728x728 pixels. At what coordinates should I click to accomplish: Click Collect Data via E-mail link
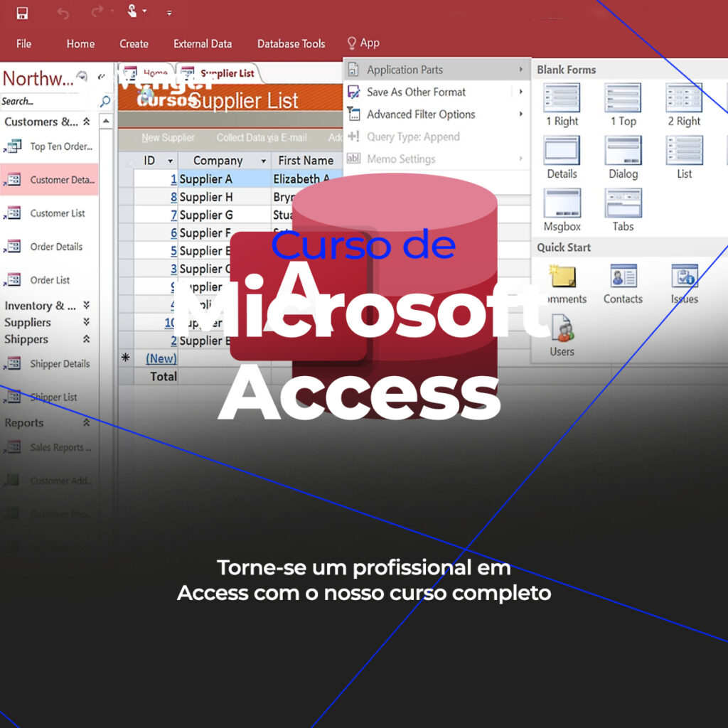coord(262,137)
